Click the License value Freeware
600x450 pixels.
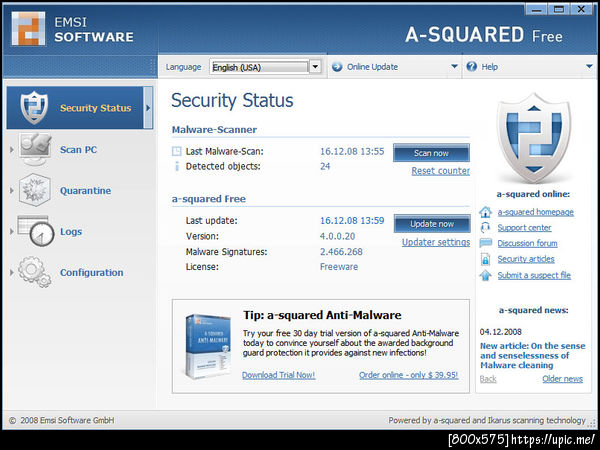tap(339, 267)
